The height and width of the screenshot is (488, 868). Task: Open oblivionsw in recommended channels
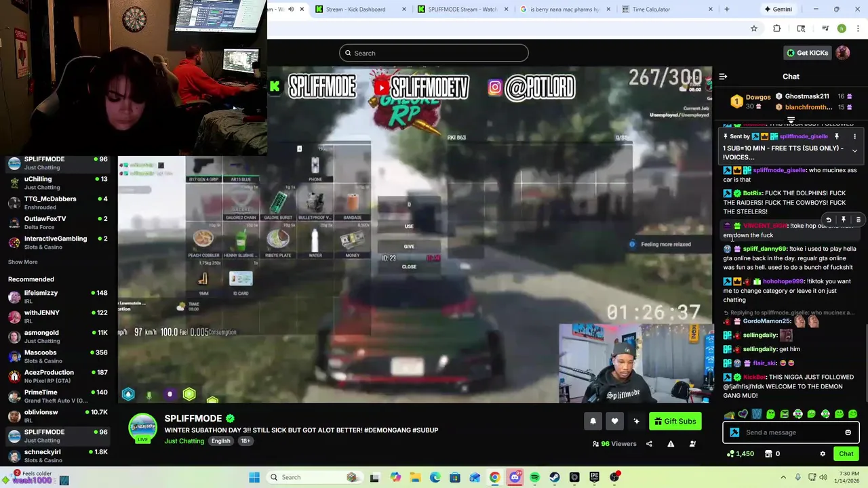tap(58, 415)
